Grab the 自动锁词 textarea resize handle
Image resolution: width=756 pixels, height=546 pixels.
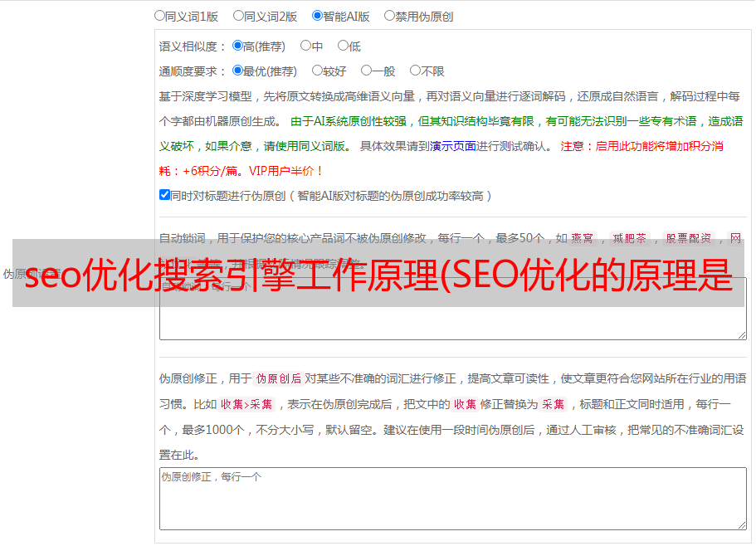[742, 335]
